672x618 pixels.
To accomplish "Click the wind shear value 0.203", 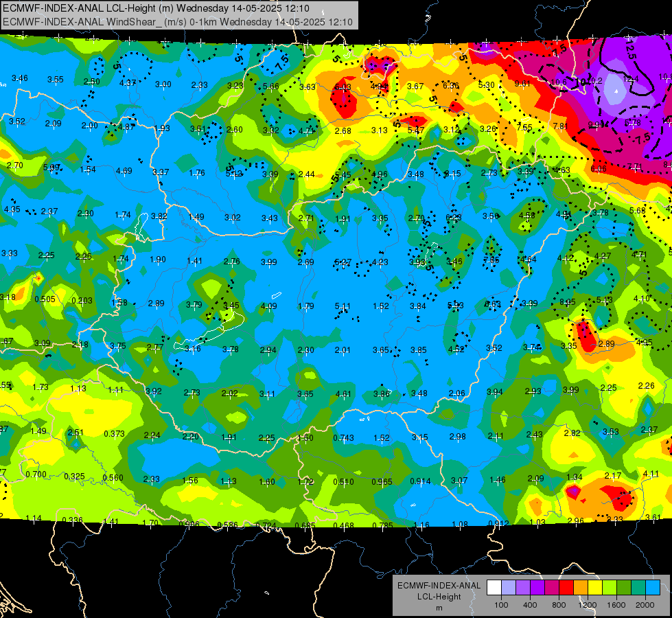I will pyautogui.click(x=82, y=301).
